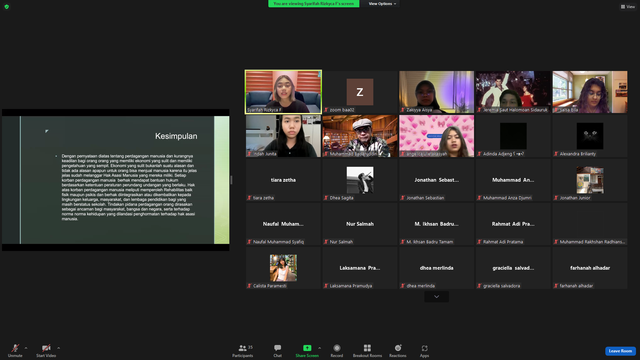Click the green encryption shield icon
Viewport: 640px width, 360px height.
(7, 7)
